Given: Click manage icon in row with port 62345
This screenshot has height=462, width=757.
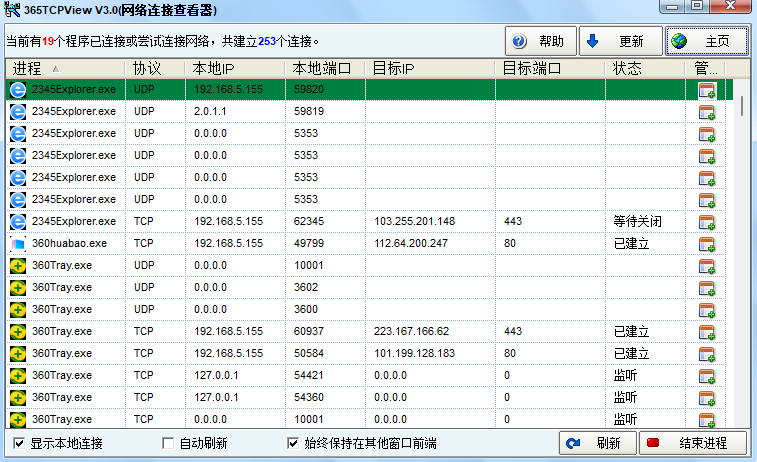Looking at the screenshot, I should (707, 222).
